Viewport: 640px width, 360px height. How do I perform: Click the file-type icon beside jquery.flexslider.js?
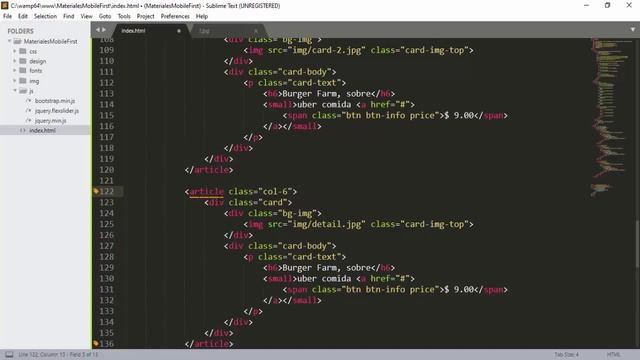29,111
